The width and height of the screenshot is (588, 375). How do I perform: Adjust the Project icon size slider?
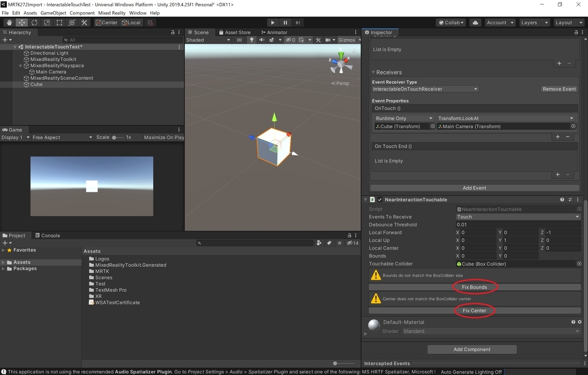tap(343, 363)
